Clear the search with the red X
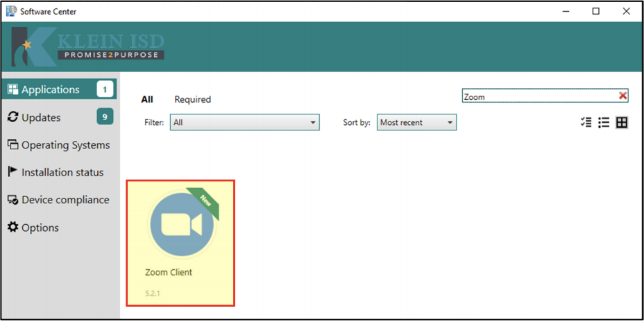 coord(622,96)
